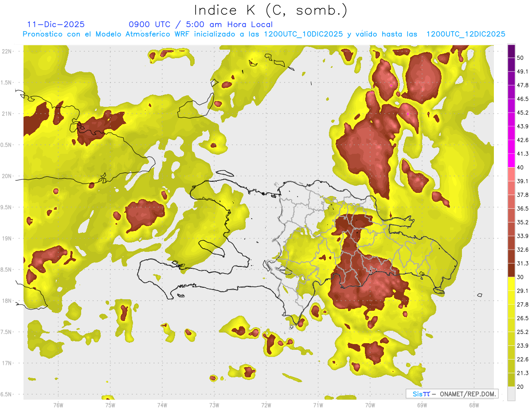Click the colorbar value "25.2"
The image size is (532, 411).
click(523, 332)
